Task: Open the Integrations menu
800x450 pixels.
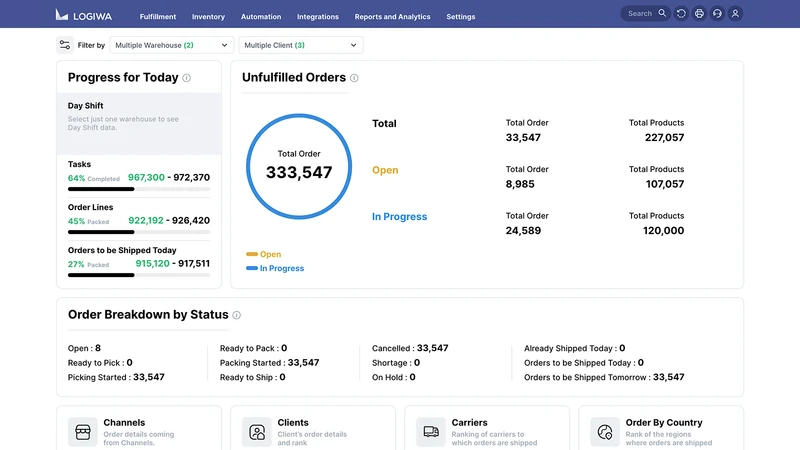Action: click(x=318, y=17)
